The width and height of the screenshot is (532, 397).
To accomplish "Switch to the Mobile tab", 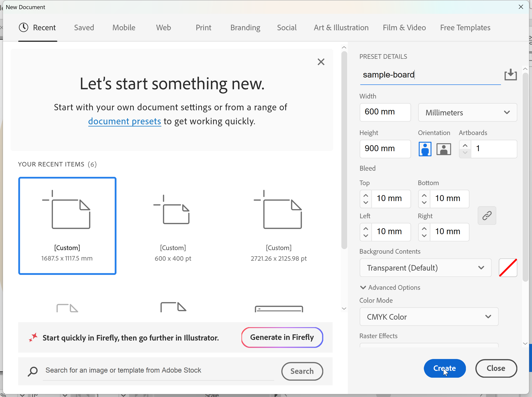I will point(124,28).
